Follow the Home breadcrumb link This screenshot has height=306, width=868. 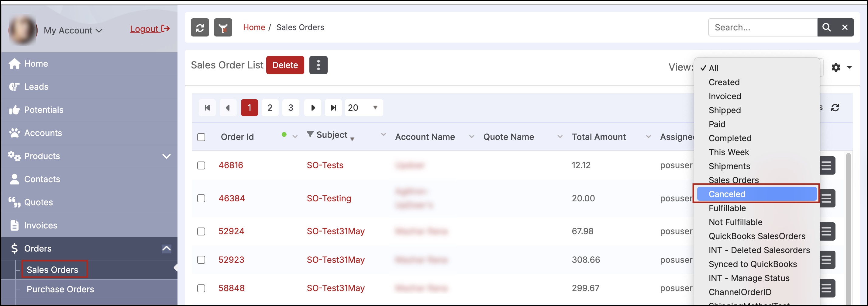point(254,27)
